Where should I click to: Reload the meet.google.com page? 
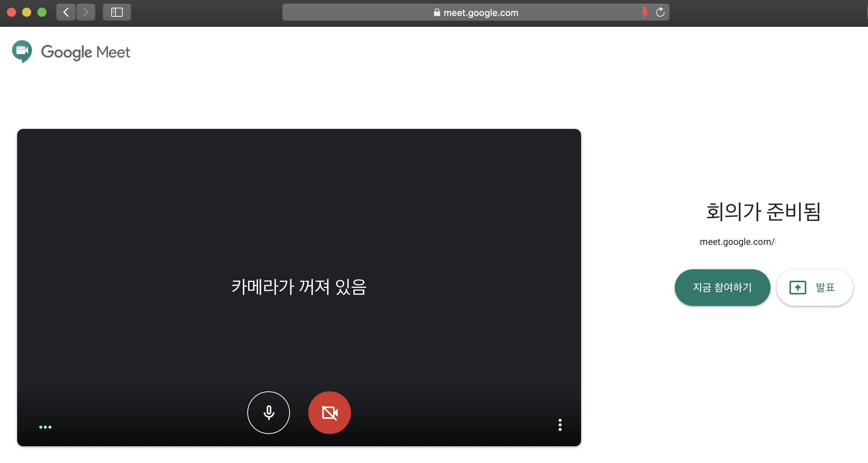coord(660,12)
